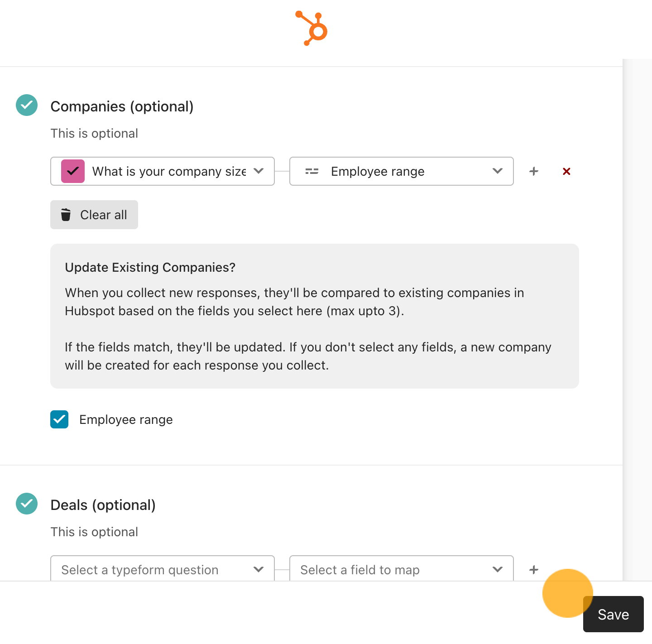Click the Companies section green checkmark icon
Image resolution: width=652 pixels, height=644 pixels.
pos(27,105)
